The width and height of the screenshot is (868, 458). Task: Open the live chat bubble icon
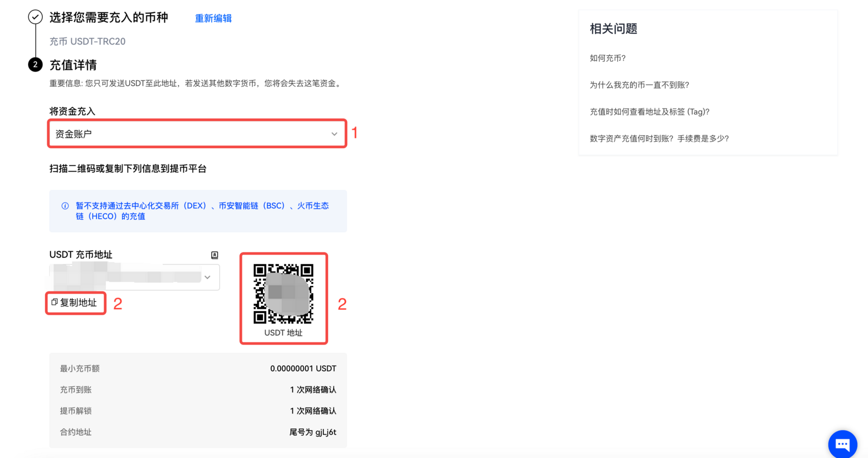[x=842, y=444]
